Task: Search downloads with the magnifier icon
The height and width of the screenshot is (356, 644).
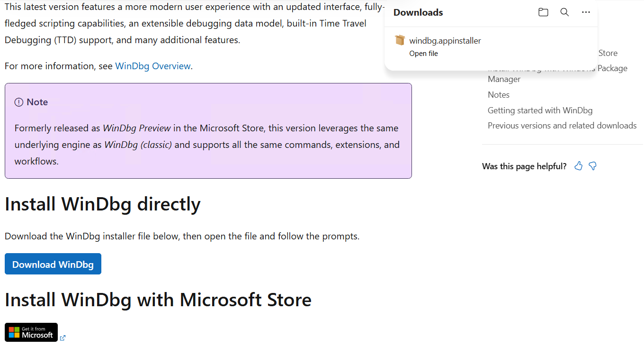Action: (x=564, y=12)
